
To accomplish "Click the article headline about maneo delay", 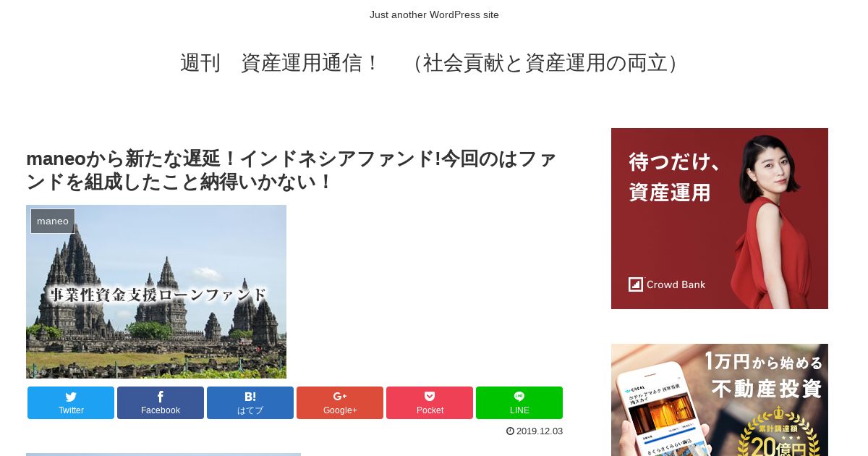I will tap(292, 169).
